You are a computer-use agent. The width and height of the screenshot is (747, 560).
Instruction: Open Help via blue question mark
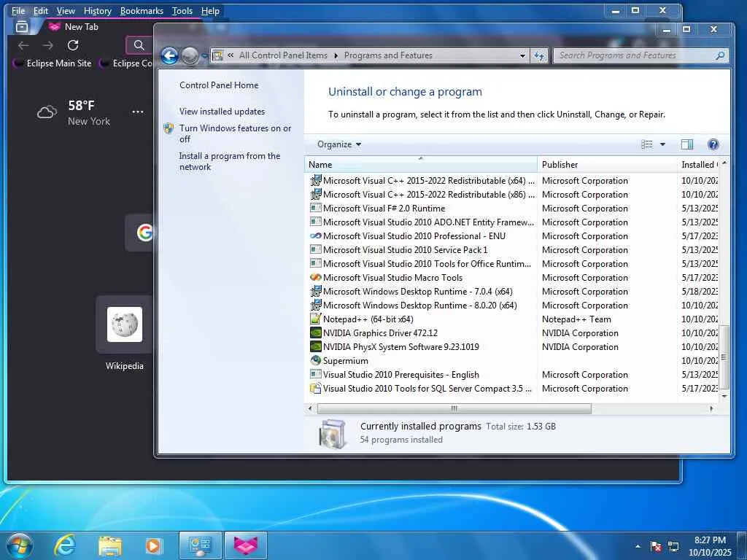[713, 144]
